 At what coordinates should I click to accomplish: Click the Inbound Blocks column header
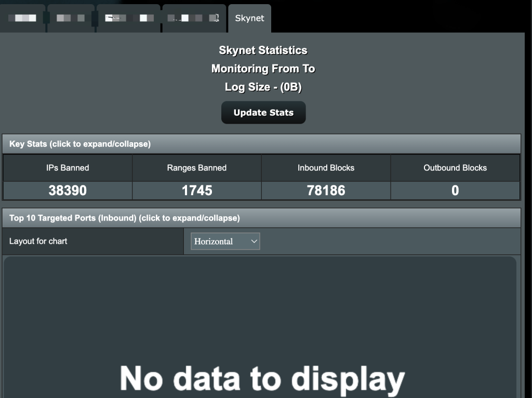326,168
